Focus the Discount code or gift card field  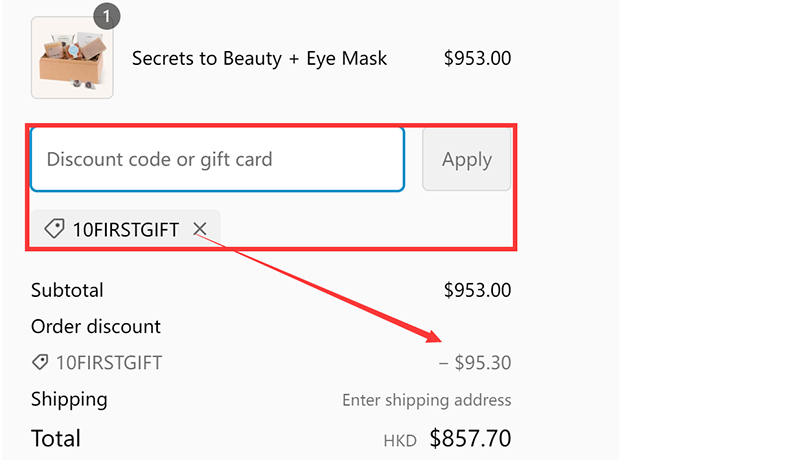(x=217, y=159)
